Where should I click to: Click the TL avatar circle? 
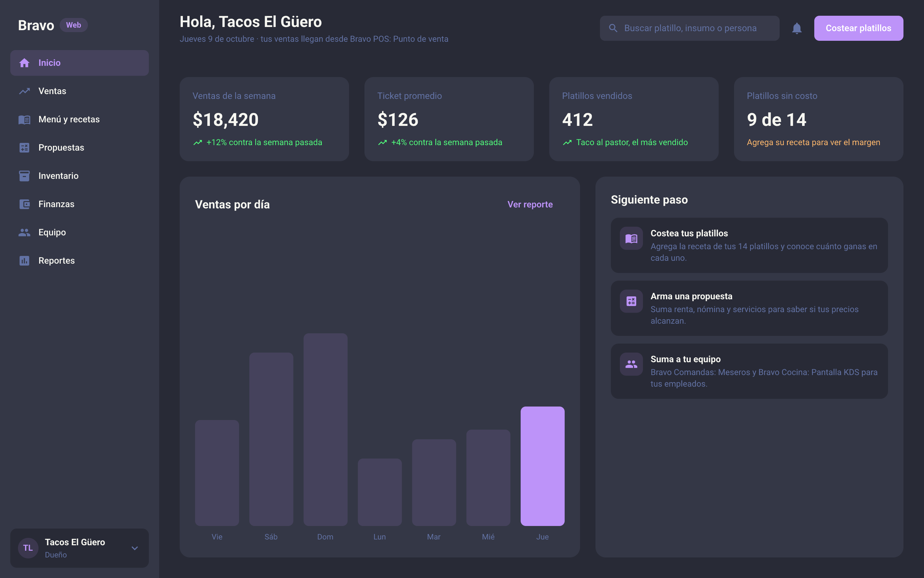28,548
